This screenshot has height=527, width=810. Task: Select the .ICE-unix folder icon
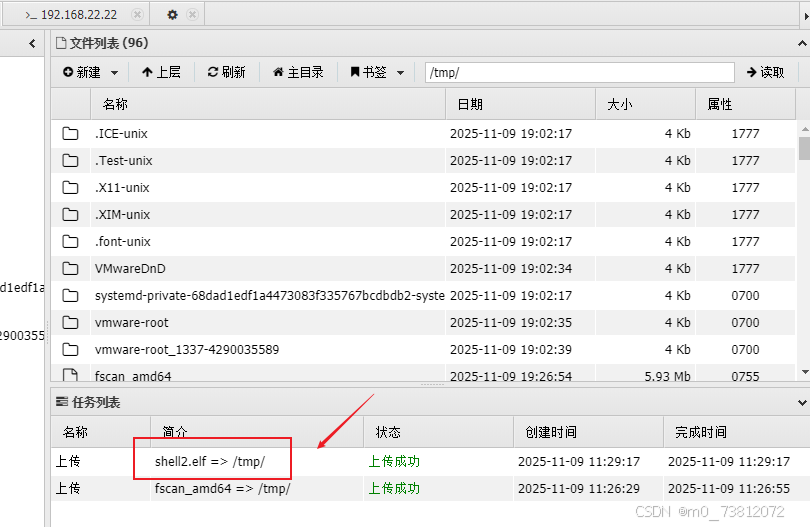point(70,134)
